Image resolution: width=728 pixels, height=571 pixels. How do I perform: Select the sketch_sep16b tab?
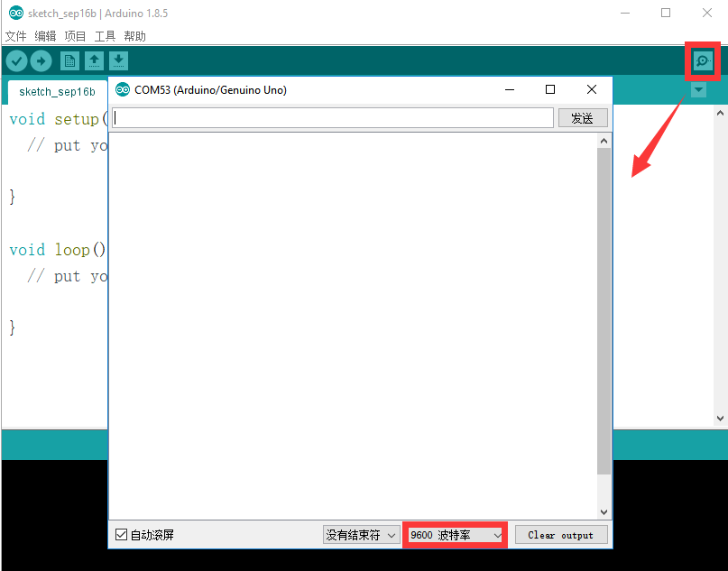(x=57, y=92)
